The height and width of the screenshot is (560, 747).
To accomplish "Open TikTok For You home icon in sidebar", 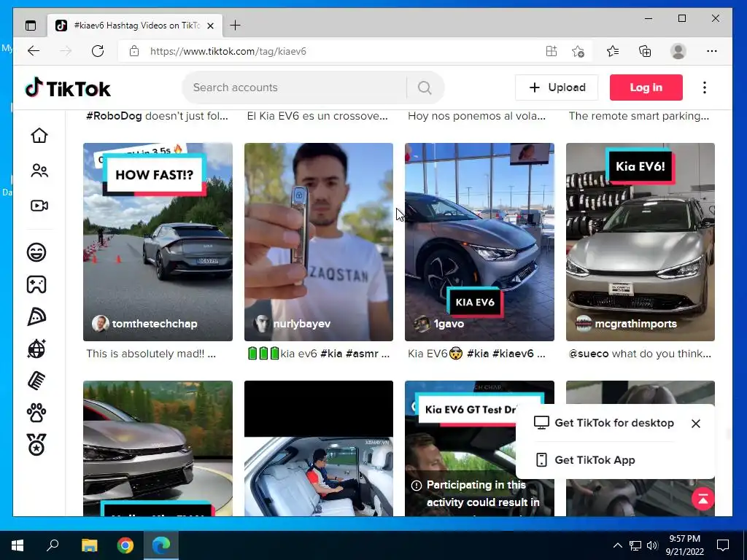I will point(39,136).
